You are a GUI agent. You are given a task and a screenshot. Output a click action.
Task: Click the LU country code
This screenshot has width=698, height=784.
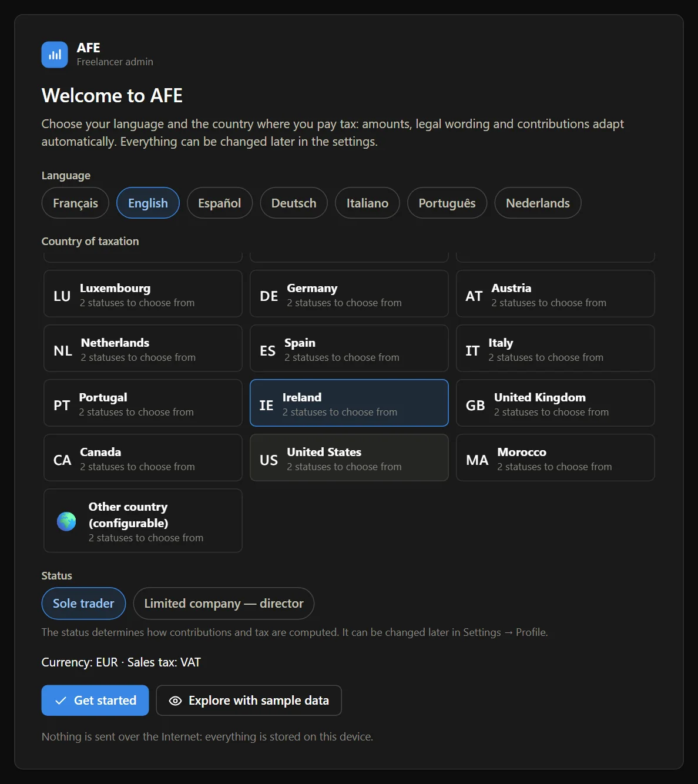62,296
